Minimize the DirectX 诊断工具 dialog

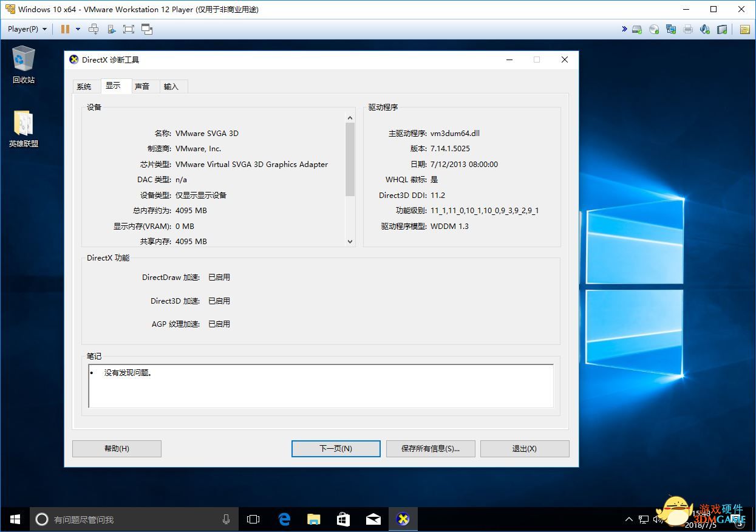[x=509, y=60]
